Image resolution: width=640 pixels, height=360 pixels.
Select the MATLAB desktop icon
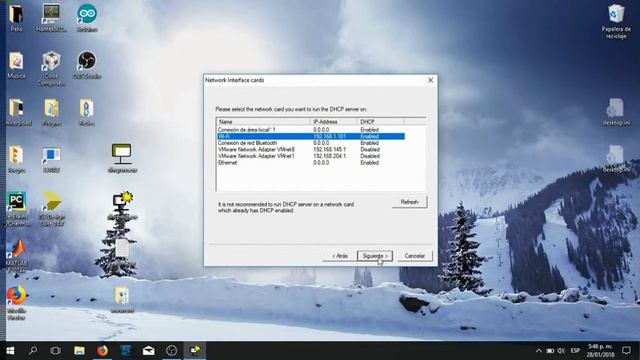16,256
